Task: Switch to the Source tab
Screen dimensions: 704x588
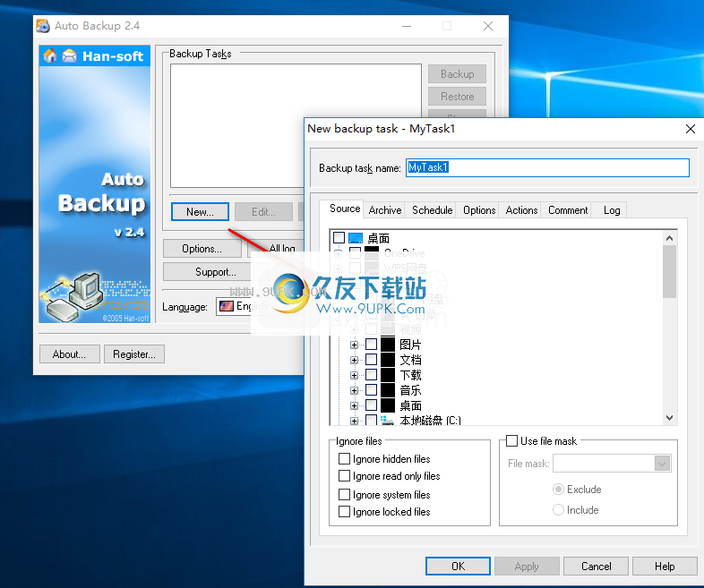Action: click(344, 209)
